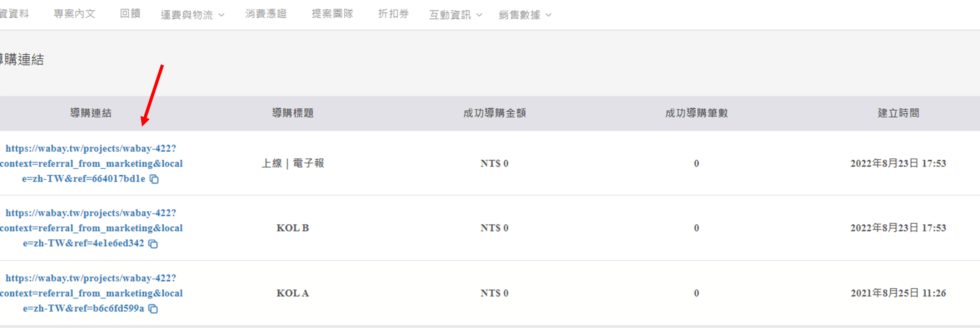The width and height of the screenshot is (980, 328).
Task: Click the 成功導購金額 column header
Action: 494,113
